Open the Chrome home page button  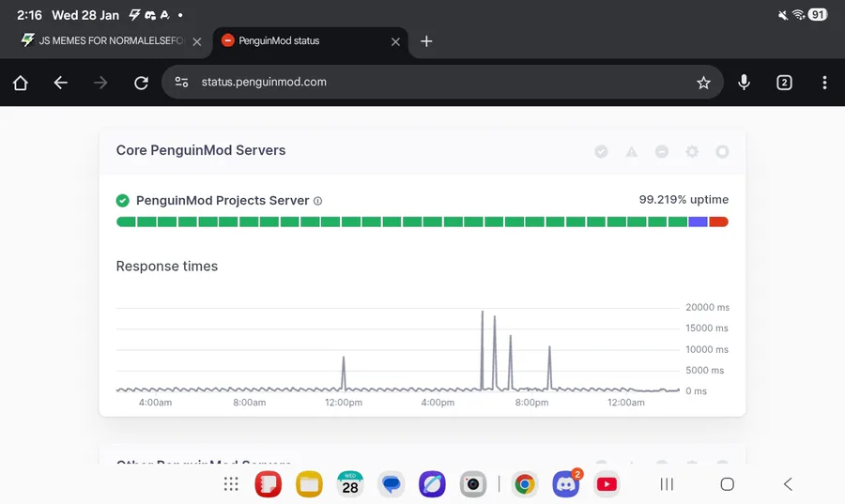click(x=21, y=83)
